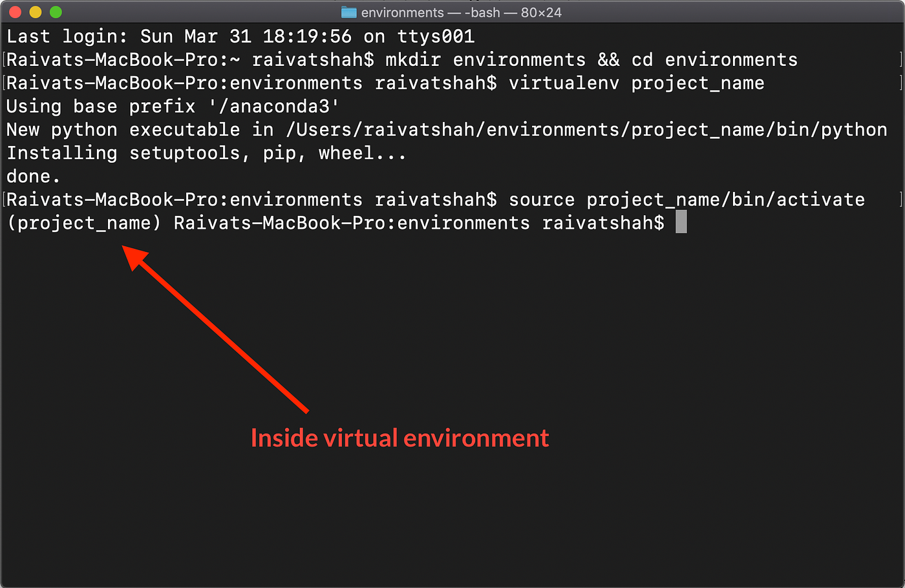The width and height of the screenshot is (905, 588).
Task: Select the red close window circle
Action: [14, 12]
